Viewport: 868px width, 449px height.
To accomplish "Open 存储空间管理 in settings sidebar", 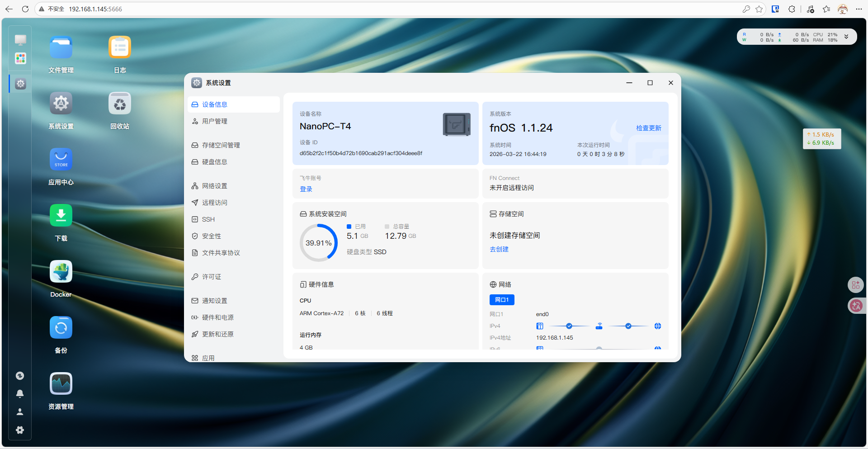I will 234,145.
